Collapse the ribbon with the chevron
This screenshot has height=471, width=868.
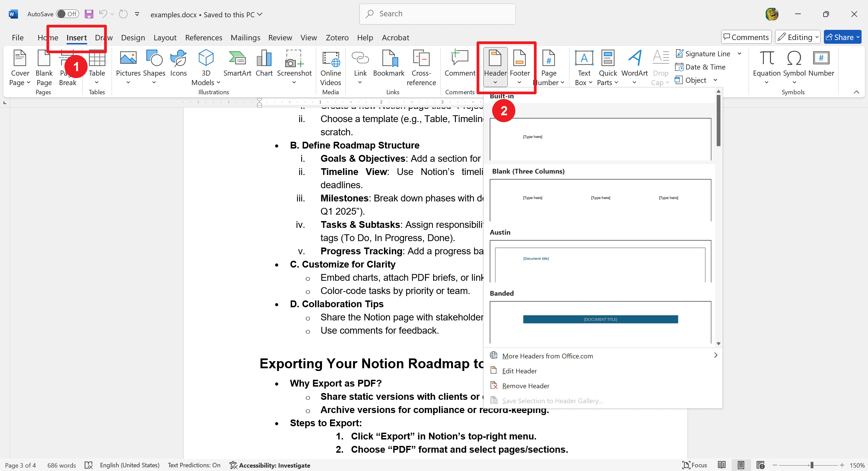[x=856, y=92]
